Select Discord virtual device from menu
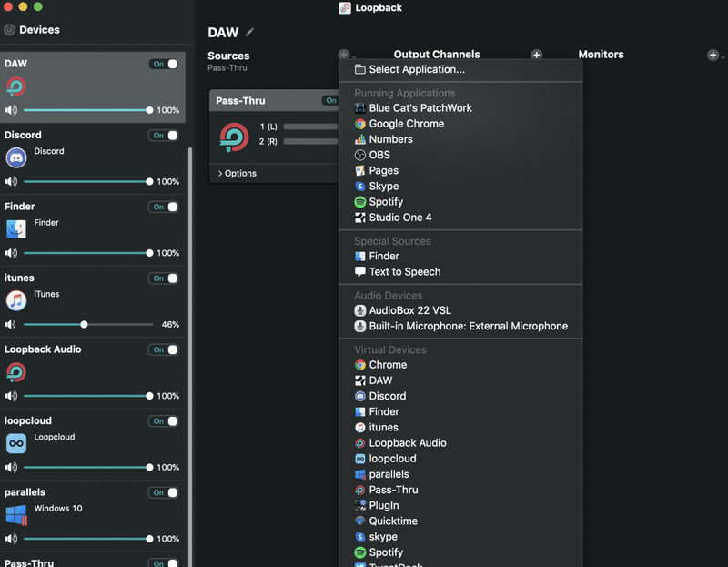Image resolution: width=728 pixels, height=567 pixels. pyautogui.click(x=460, y=396)
